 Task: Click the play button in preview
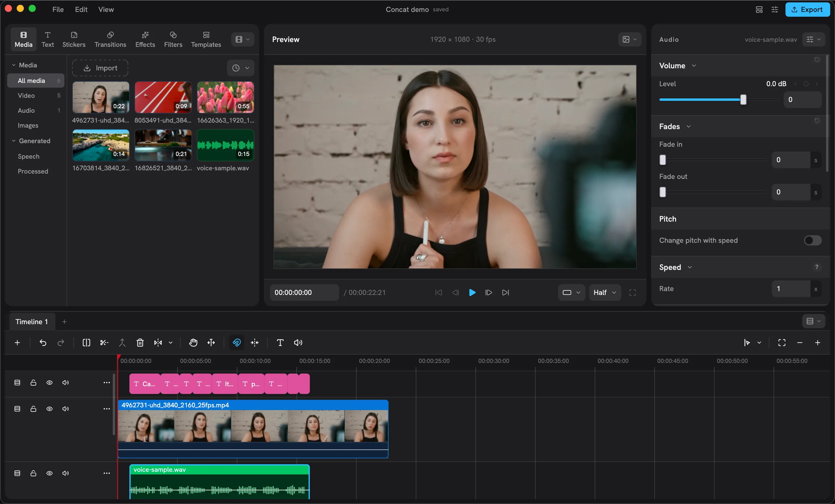[x=472, y=293]
